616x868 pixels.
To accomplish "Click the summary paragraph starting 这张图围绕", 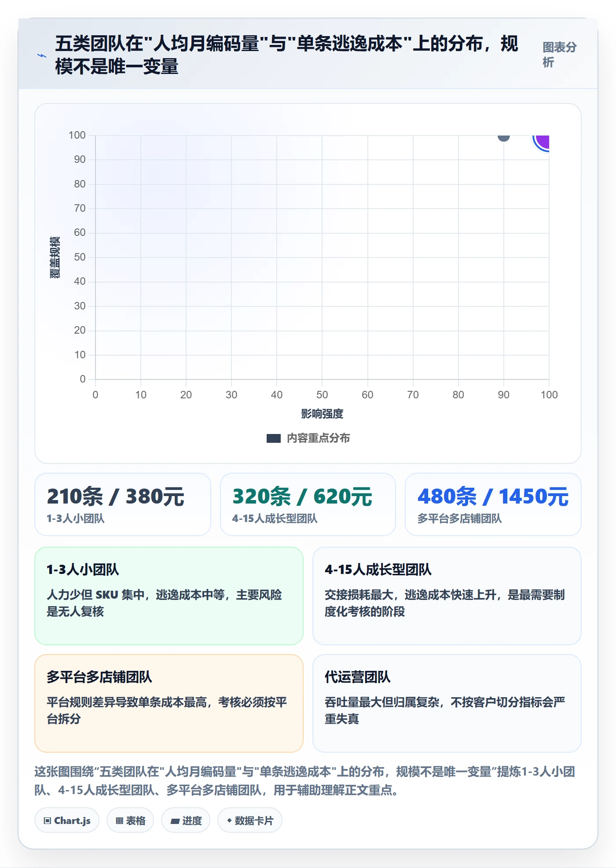I will [x=305, y=781].
